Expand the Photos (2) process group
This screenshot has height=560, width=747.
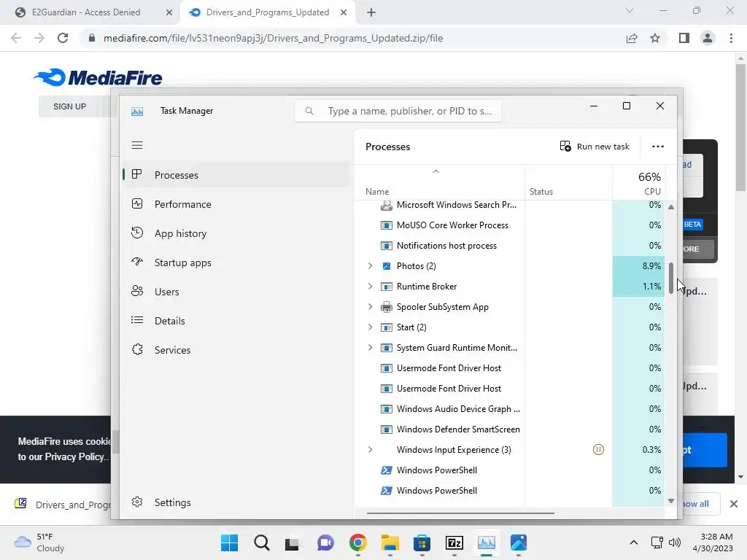coord(370,265)
